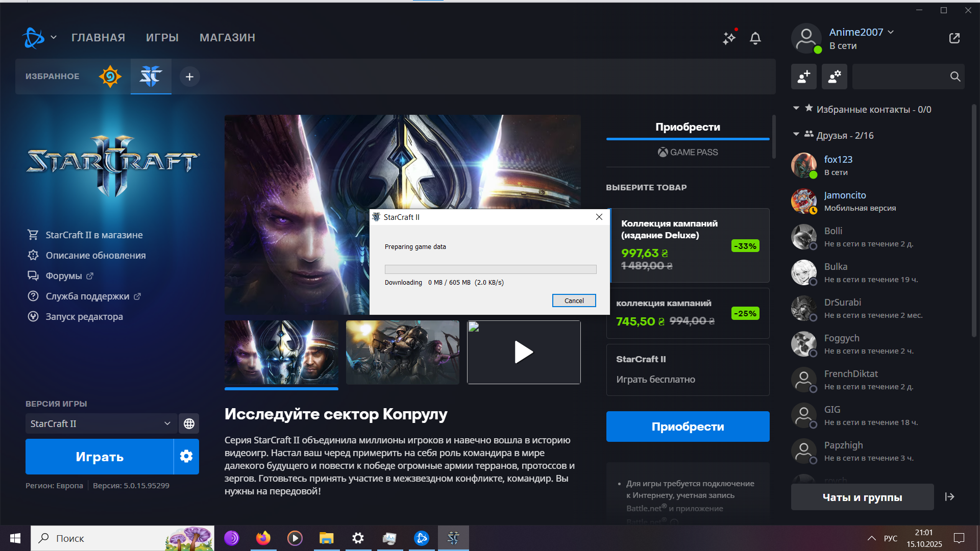Cancel the StarCraft II download

click(574, 300)
